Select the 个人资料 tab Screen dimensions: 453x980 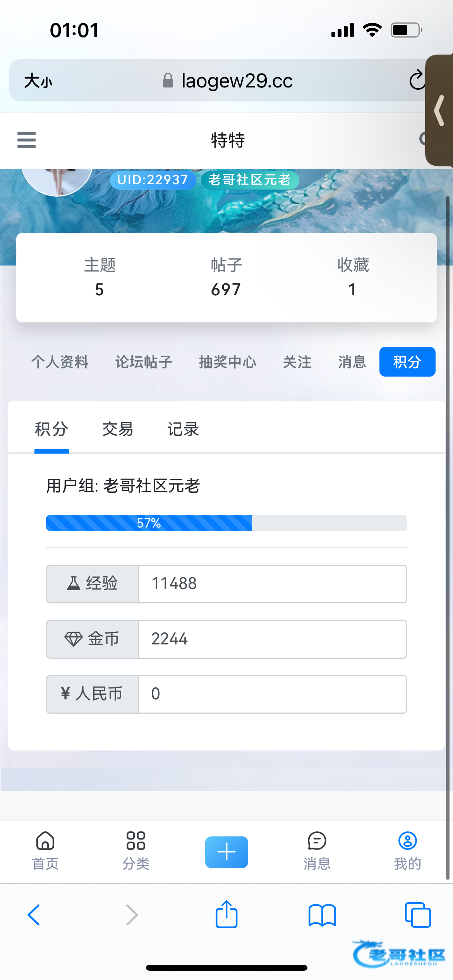click(60, 362)
